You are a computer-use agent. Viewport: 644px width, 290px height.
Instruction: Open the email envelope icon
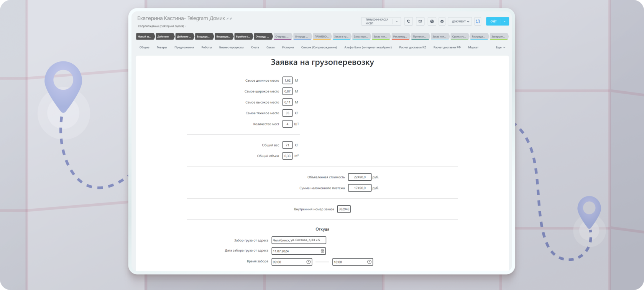pos(420,21)
